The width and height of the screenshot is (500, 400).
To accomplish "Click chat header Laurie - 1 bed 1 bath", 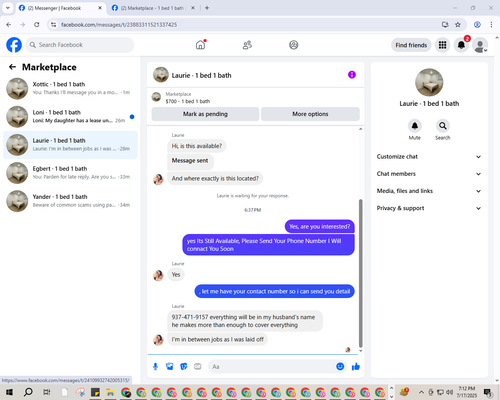I will pyautogui.click(x=201, y=75).
